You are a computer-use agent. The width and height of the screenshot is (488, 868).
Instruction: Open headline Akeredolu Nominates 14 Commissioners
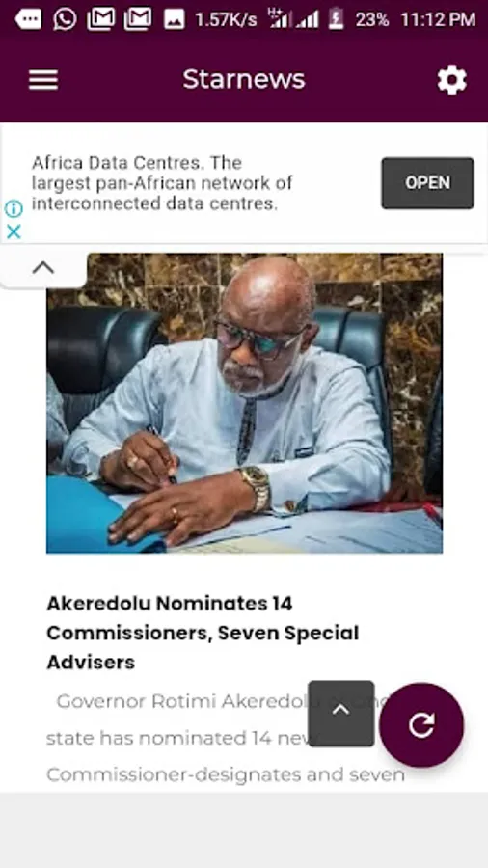pos(203,632)
